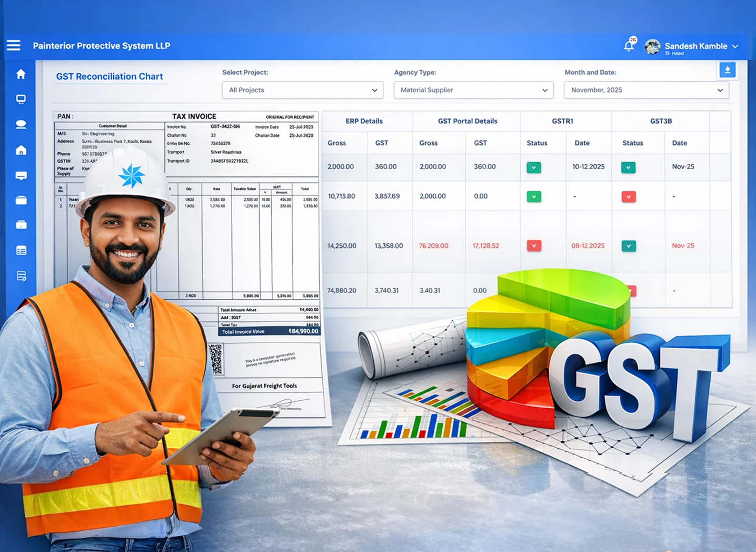Open Sandesh Kamble user profile menu
The width and height of the screenshot is (756, 552).
tap(695, 46)
